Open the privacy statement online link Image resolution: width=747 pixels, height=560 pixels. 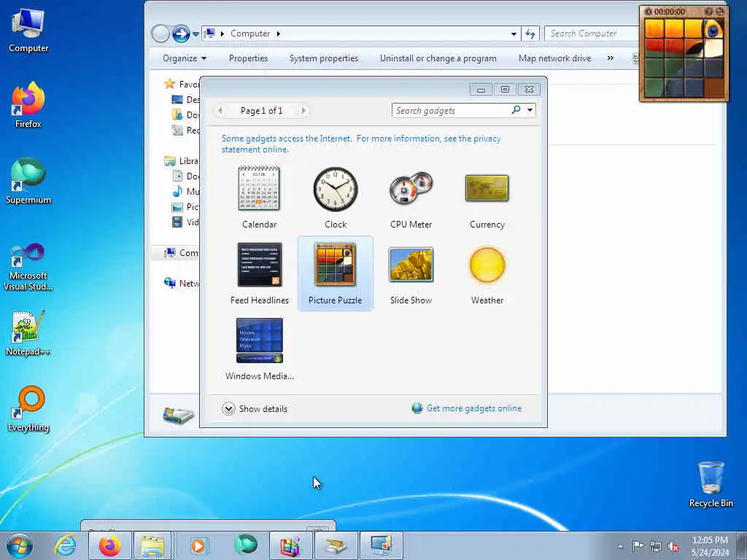361,144
